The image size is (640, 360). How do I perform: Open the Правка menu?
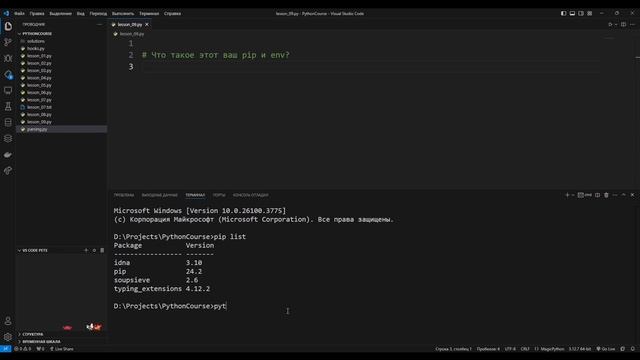tap(37, 13)
